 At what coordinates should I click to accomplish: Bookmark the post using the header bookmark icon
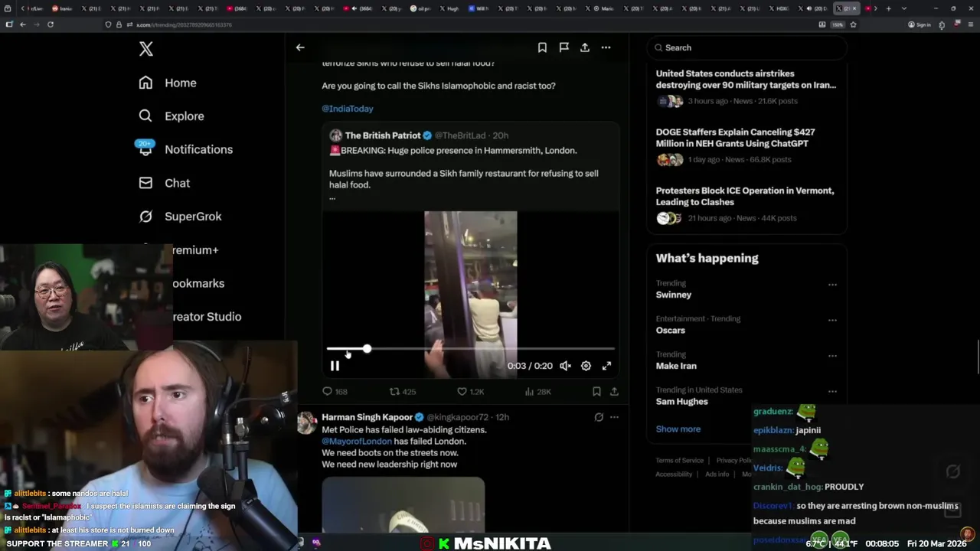click(x=542, y=47)
